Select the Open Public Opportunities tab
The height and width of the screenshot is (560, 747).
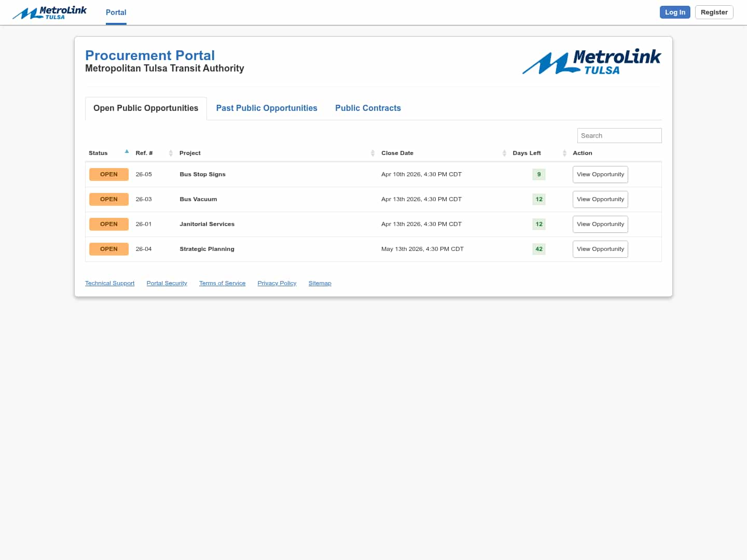(x=146, y=108)
